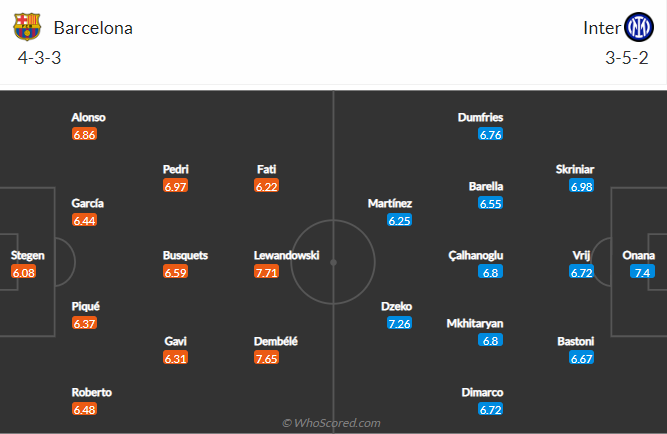Select player Busquets on the pitch
Viewport: 667px width, 434px height.
(185, 255)
